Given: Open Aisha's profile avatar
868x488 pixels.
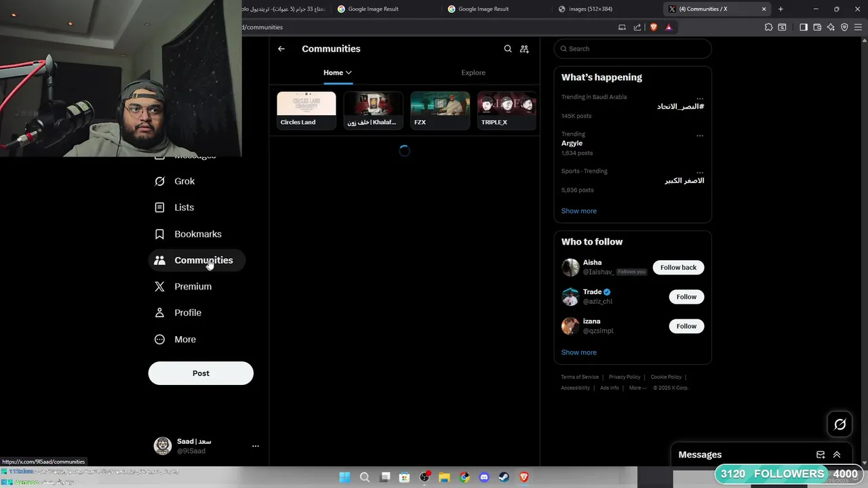Looking at the screenshot, I should click(570, 267).
